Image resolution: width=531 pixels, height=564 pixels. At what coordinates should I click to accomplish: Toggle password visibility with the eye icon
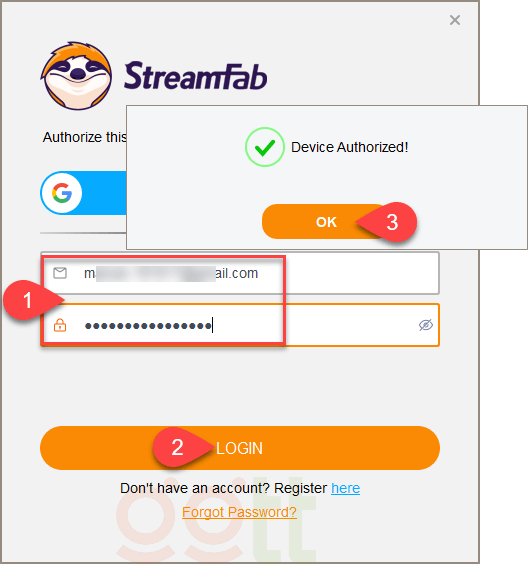point(426,325)
